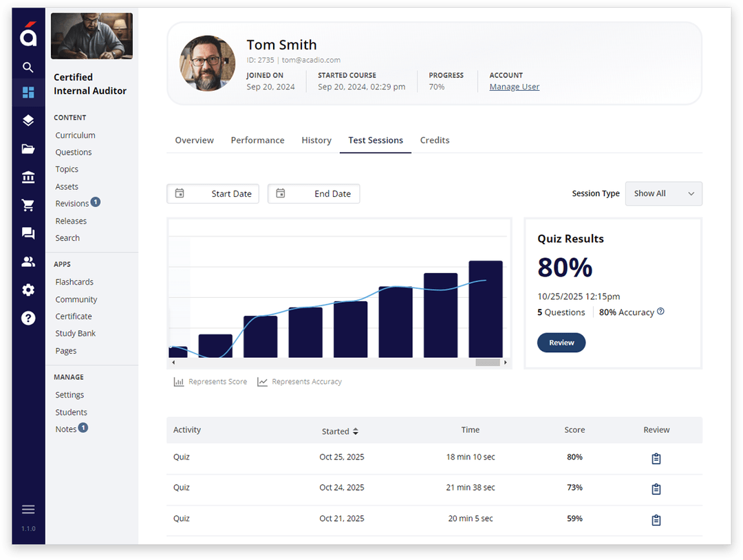Open the Session Type Show All dropdown
Image resolution: width=743 pixels, height=560 pixels.
[663, 194]
